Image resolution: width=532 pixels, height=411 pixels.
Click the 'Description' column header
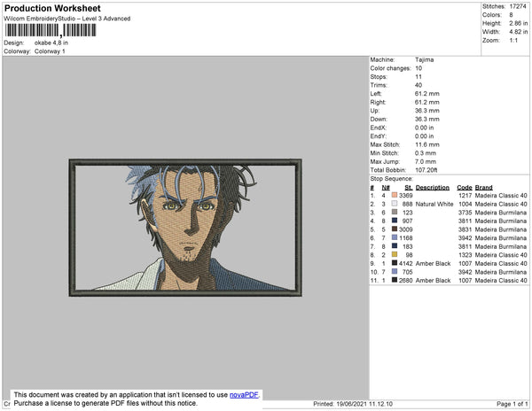click(x=433, y=188)
